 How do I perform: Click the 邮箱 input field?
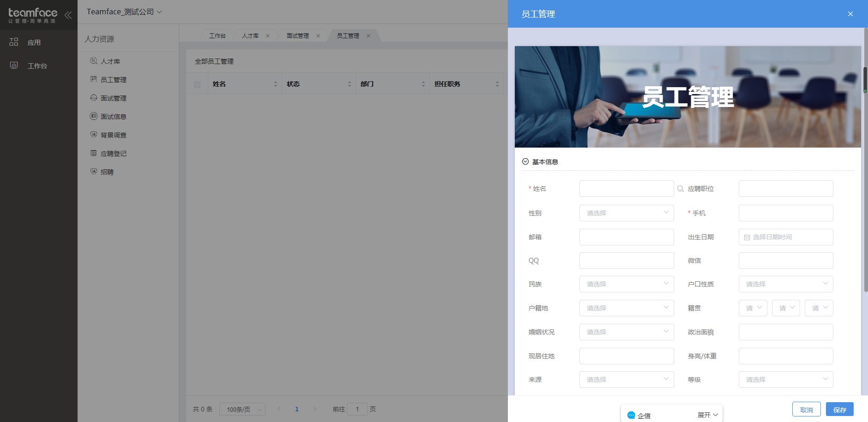tap(627, 237)
